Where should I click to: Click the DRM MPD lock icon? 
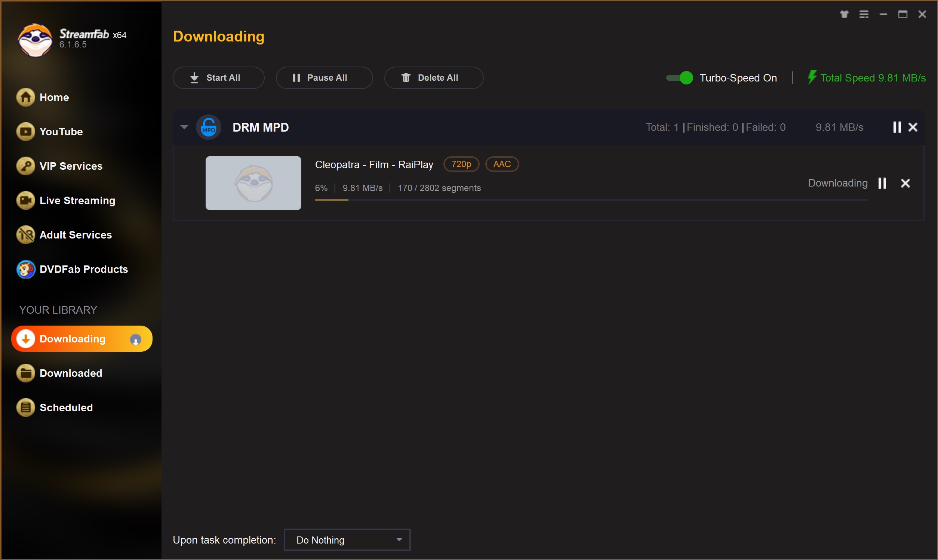point(209,127)
